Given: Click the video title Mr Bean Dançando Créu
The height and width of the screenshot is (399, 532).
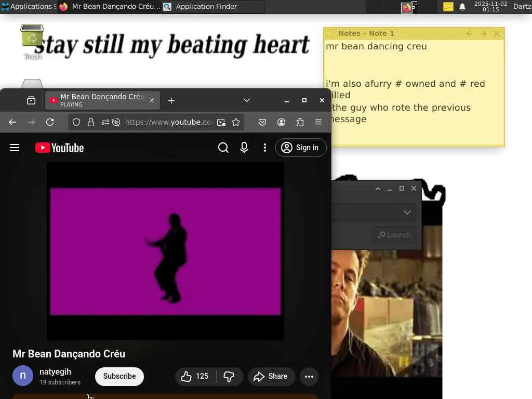Looking at the screenshot, I should (69, 354).
